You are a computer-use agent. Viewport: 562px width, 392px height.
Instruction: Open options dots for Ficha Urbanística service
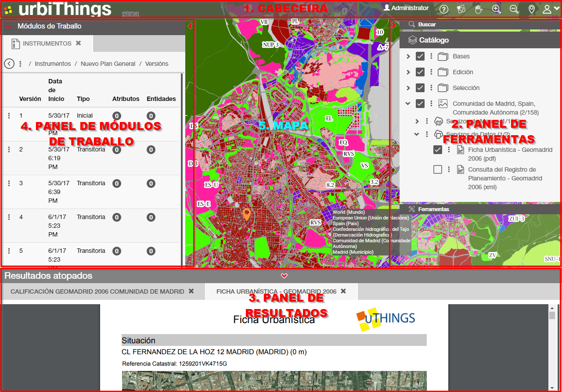click(x=449, y=150)
